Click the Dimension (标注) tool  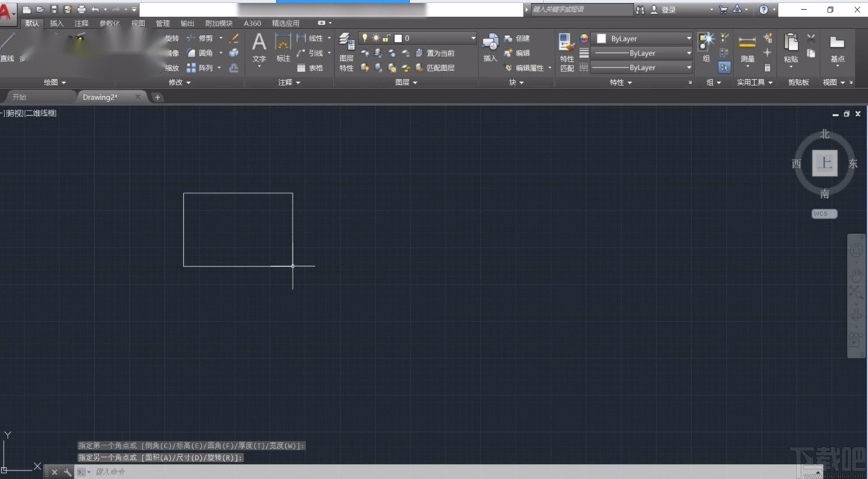(283, 48)
